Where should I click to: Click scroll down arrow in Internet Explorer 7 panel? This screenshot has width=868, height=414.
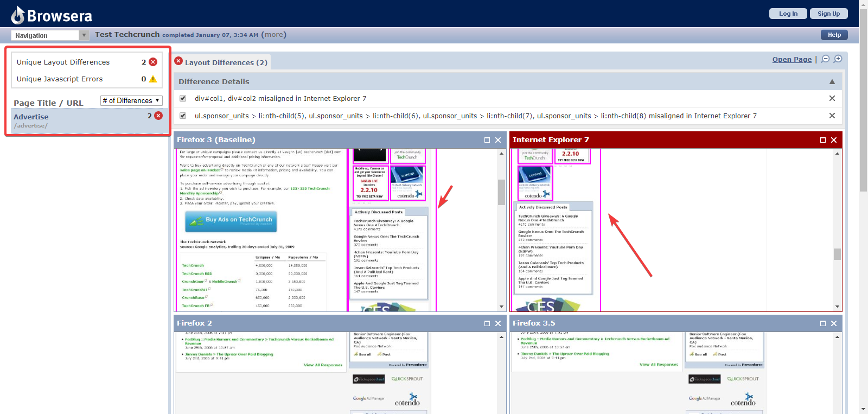tap(838, 307)
